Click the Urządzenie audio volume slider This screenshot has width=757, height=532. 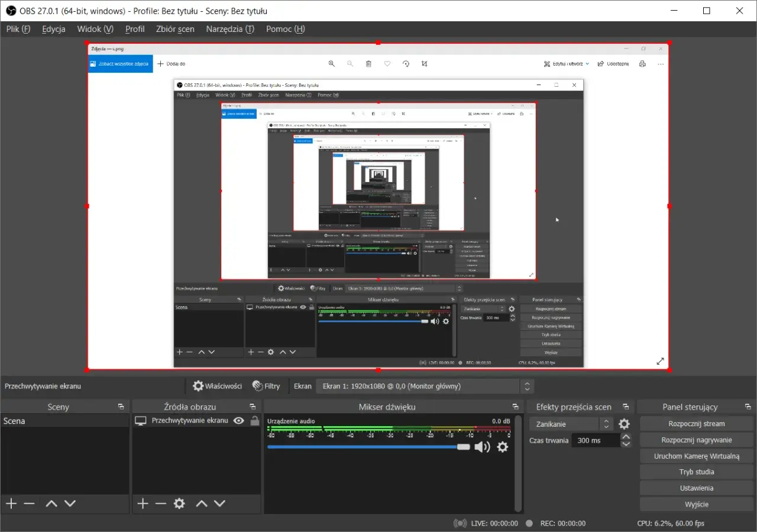tap(368, 447)
